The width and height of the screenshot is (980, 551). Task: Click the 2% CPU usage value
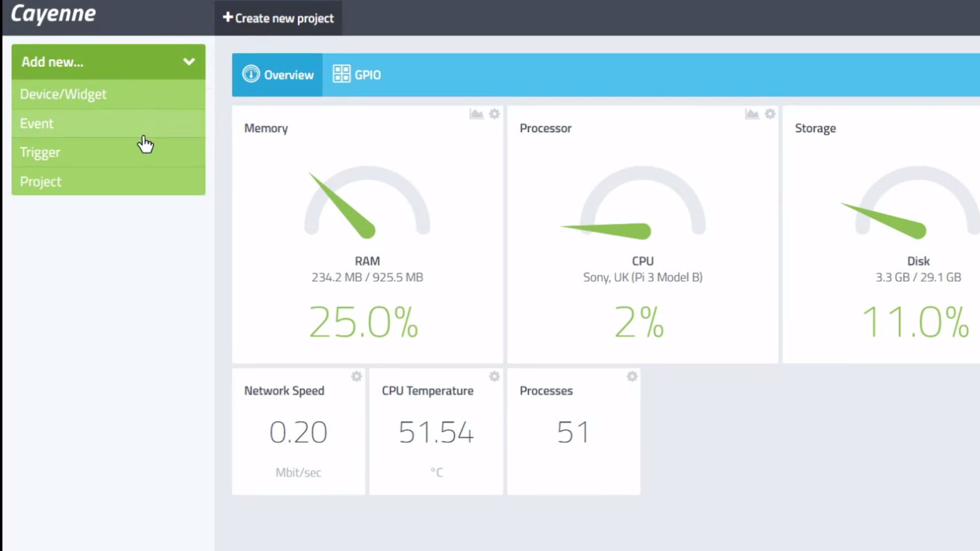coord(639,322)
